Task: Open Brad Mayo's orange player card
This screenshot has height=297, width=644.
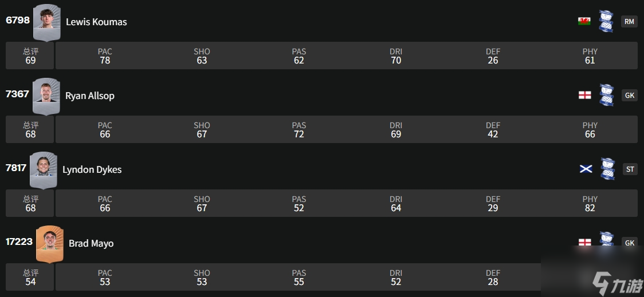Action: (x=50, y=243)
